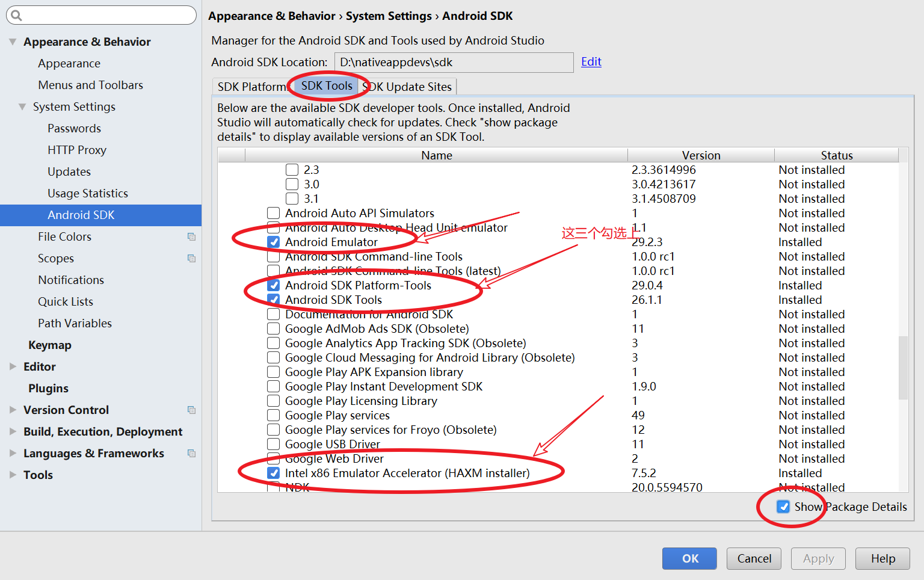924x580 pixels.
Task: Click the search magnifier icon
Action: (17, 15)
